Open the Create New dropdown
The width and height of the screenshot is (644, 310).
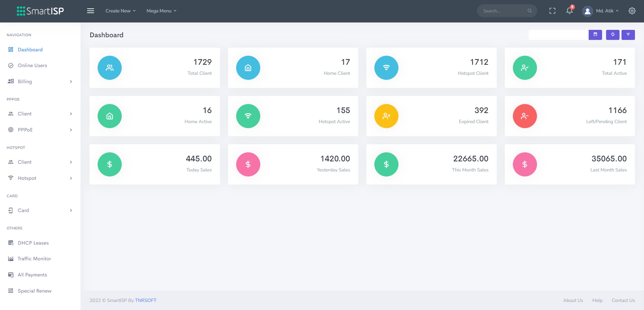coord(120,11)
